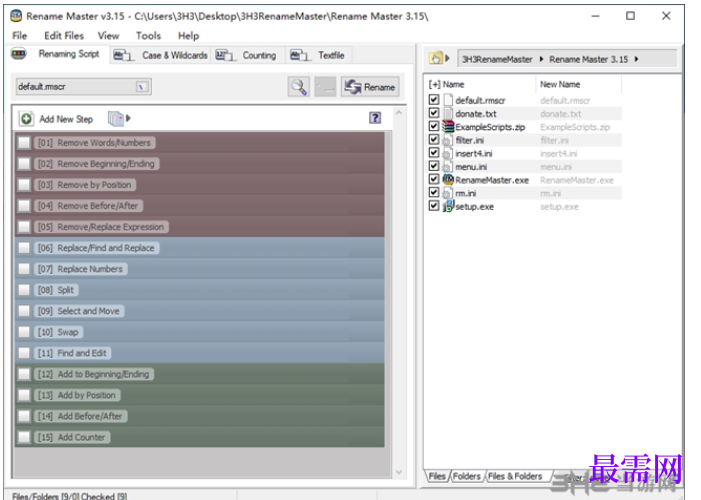Open the View menu
The image size is (701, 500).
pyautogui.click(x=108, y=35)
